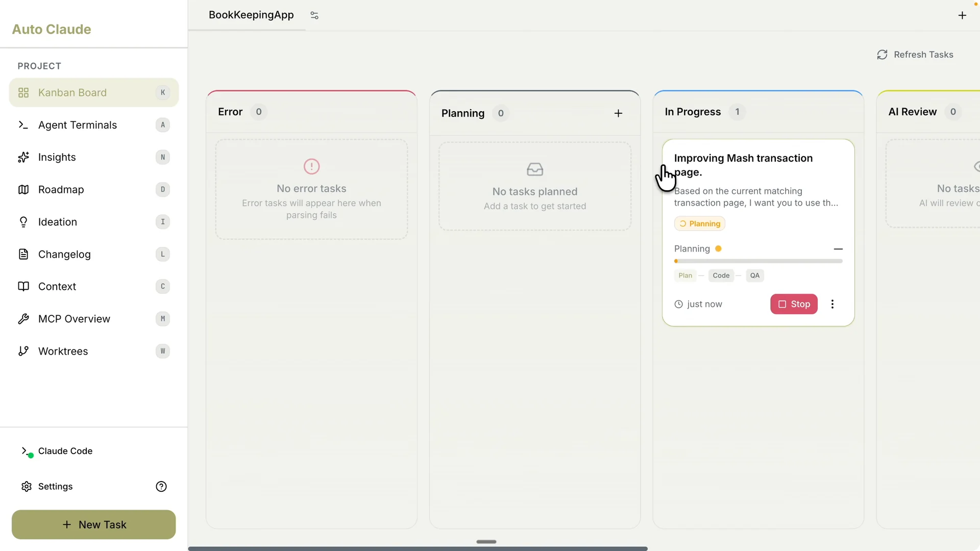Click the Insights sparkle icon

click(23, 157)
